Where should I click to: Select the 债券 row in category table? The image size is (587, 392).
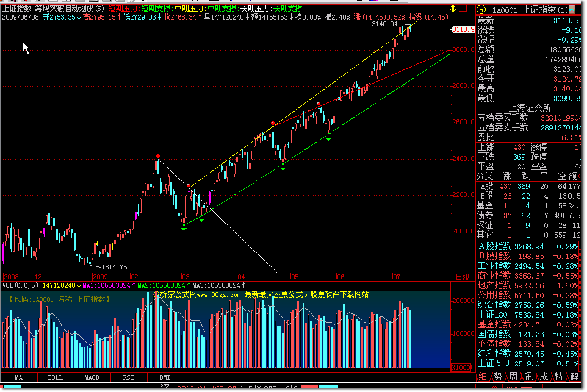[529, 215]
